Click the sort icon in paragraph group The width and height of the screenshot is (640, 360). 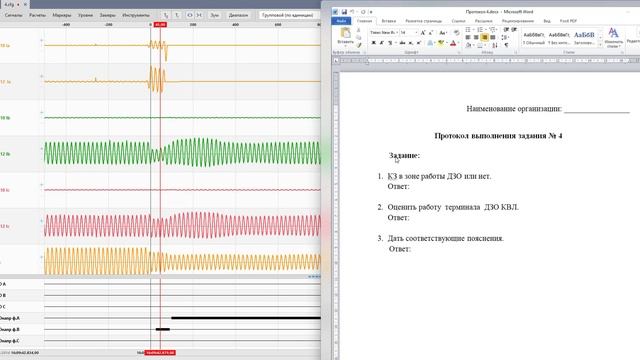(495, 45)
